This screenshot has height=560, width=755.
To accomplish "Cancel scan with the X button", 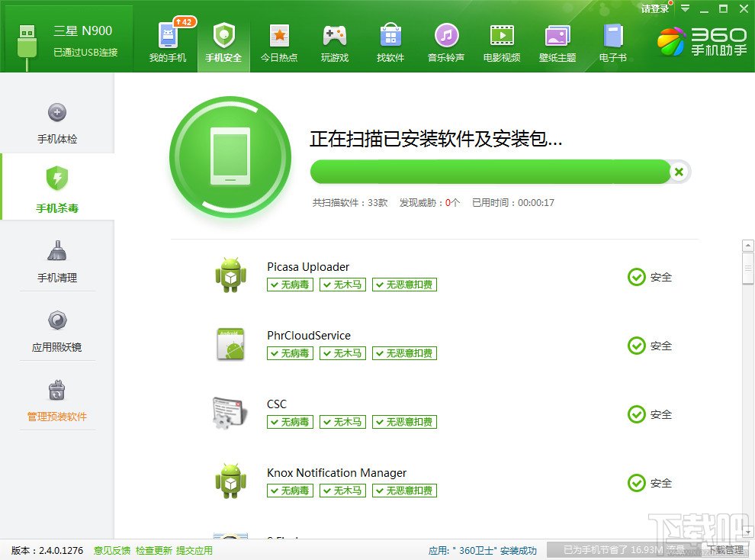I will [x=679, y=172].
